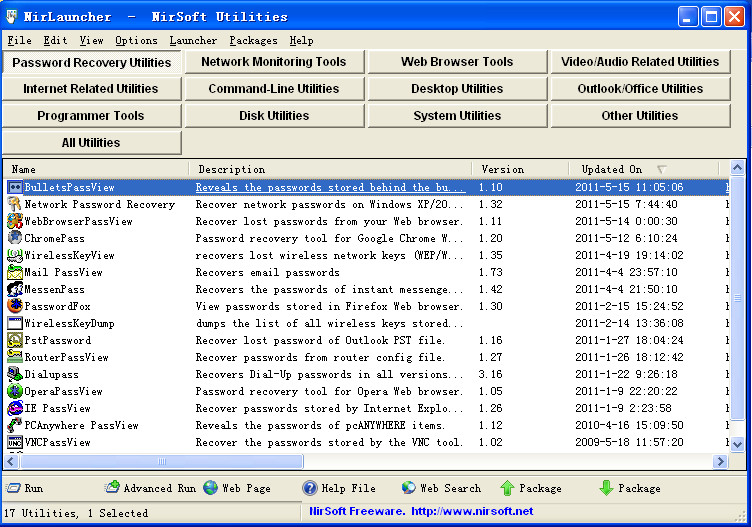752x527 pixels.
Task: Select the PasswordFox icon in the list
Action: (15, 306)
